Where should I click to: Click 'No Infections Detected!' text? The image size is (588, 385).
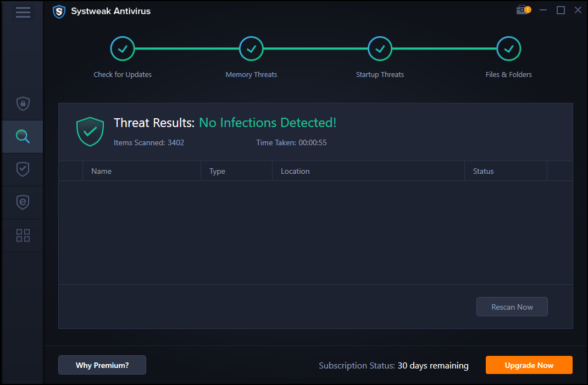[268, 123]
